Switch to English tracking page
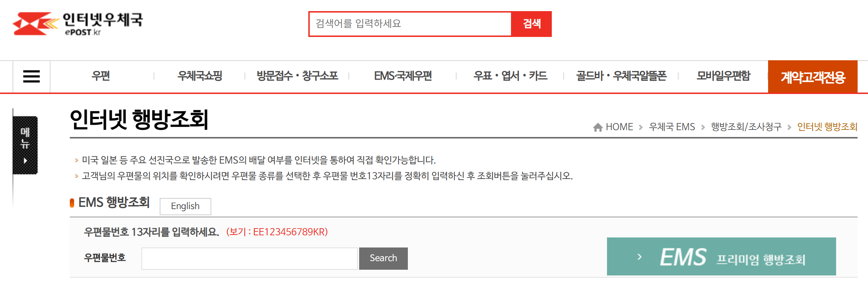 [185, 206]
